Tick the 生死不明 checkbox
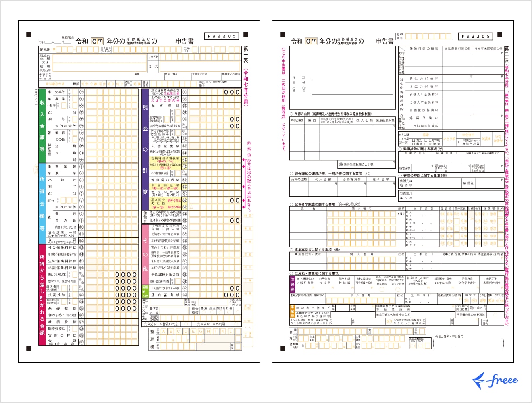 [425, 141]
